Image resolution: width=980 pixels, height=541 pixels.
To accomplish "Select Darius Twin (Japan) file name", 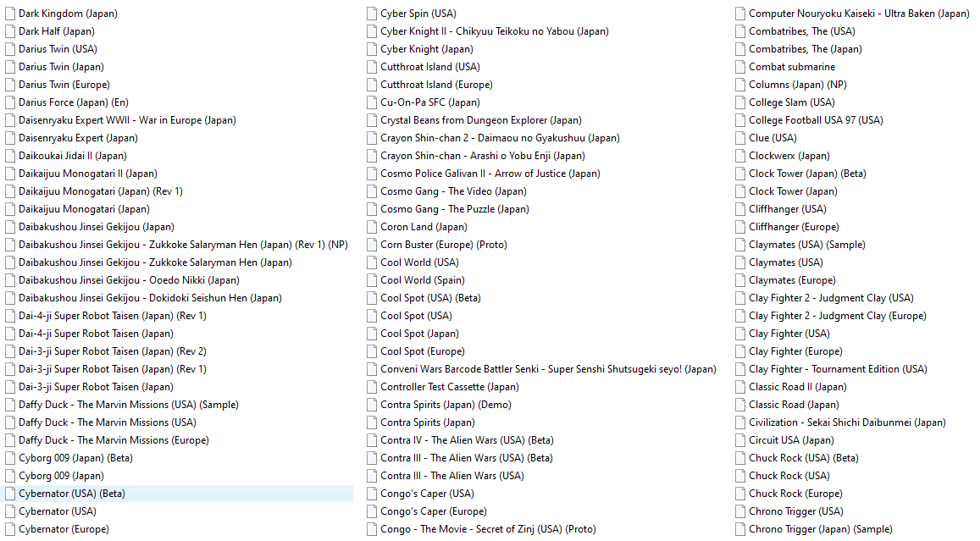I will pyautogui.click(x=61, y=67).
